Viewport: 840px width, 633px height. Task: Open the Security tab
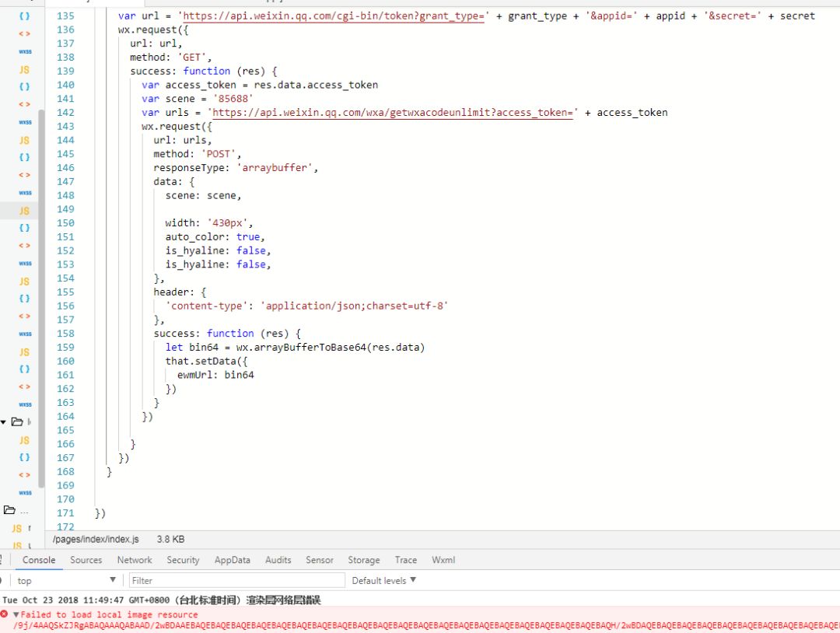click(183, 560)
